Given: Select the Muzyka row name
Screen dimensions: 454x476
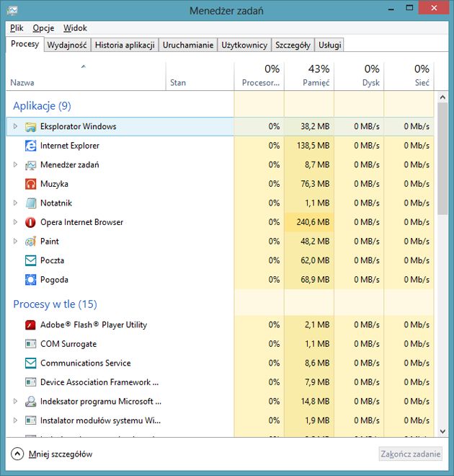Looking at the screenshot, I should coord(54,184).
